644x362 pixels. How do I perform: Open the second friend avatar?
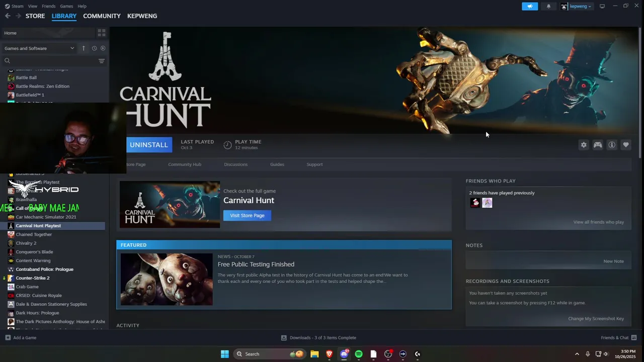[487, 203]
